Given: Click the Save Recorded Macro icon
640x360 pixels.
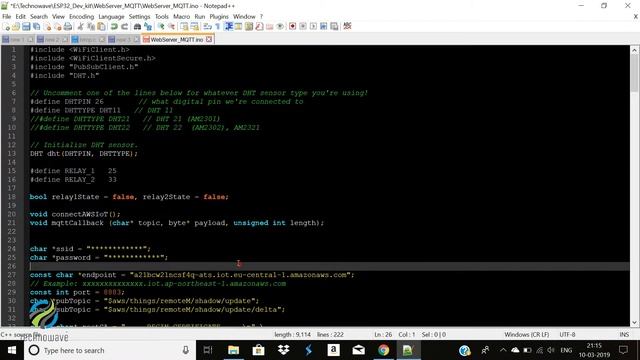Looking at the screenshot, I should click(334, 27).
